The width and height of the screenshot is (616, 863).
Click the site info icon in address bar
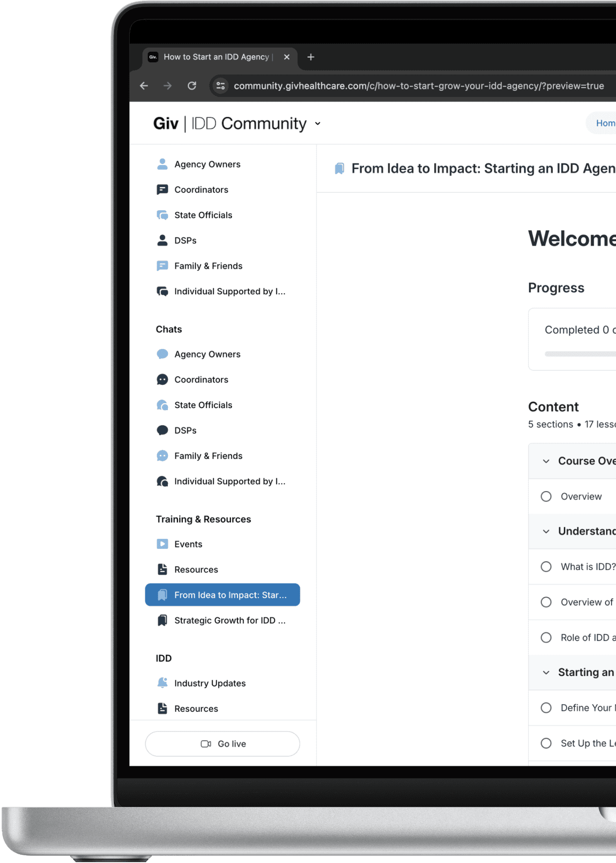click(x=221, y=86)
